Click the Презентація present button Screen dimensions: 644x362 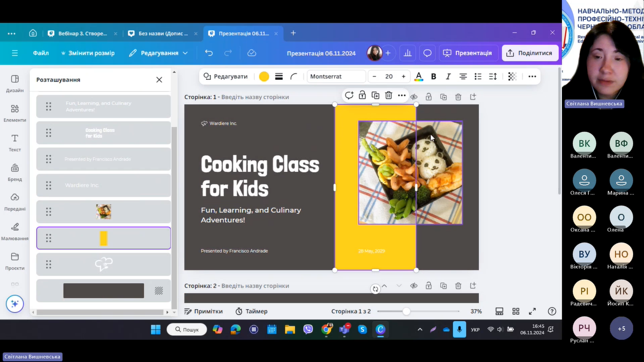tap(468, 53)
